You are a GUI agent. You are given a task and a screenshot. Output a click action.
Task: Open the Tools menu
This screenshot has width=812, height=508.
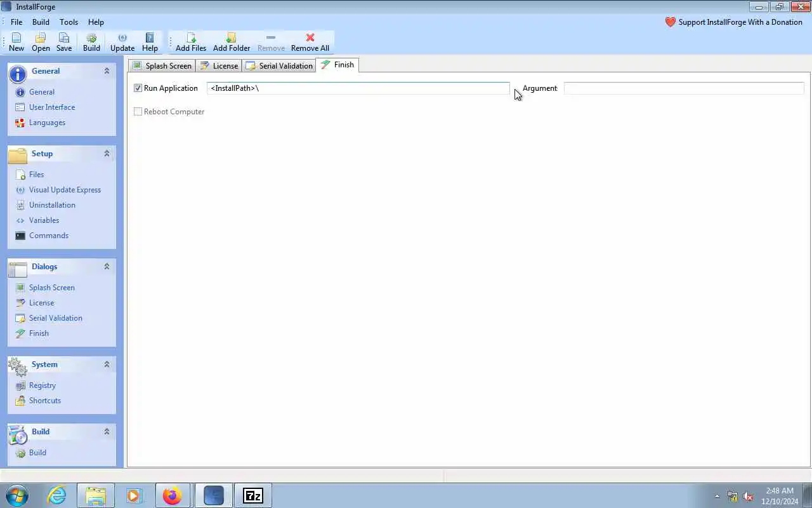[x=69, y=22]
